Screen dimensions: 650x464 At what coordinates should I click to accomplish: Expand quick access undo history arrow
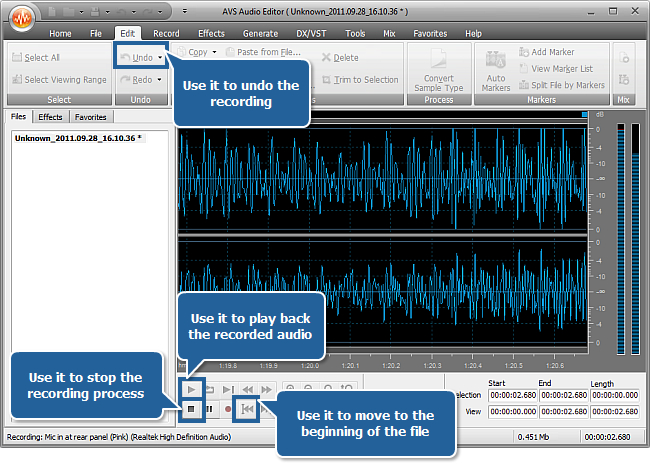[133, 12]
